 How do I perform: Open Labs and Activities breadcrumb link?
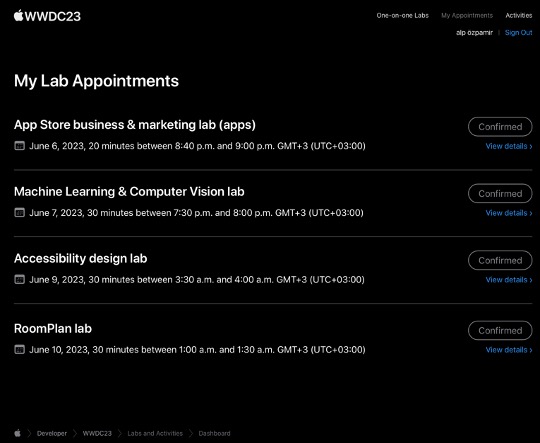tap(155, 433)
